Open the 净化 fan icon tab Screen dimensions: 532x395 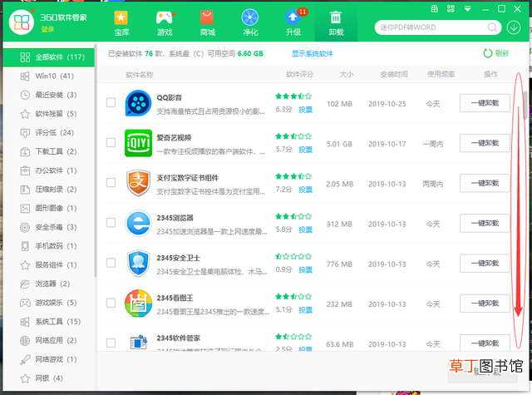tap(250, 23)
